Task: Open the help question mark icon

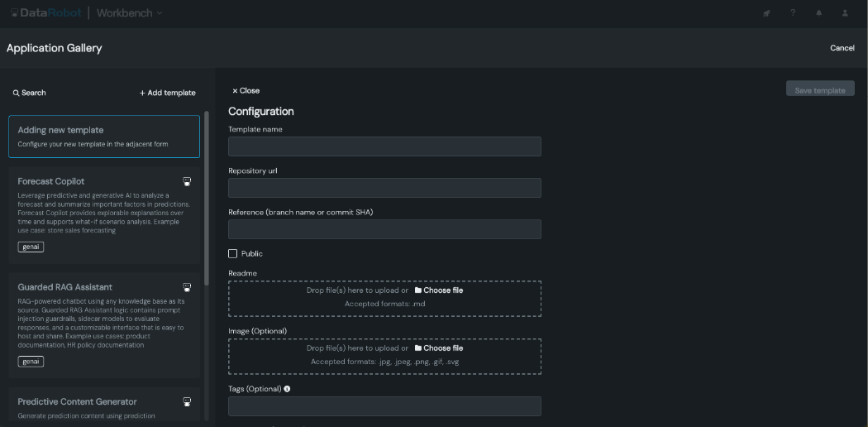Action: point(793,13)
